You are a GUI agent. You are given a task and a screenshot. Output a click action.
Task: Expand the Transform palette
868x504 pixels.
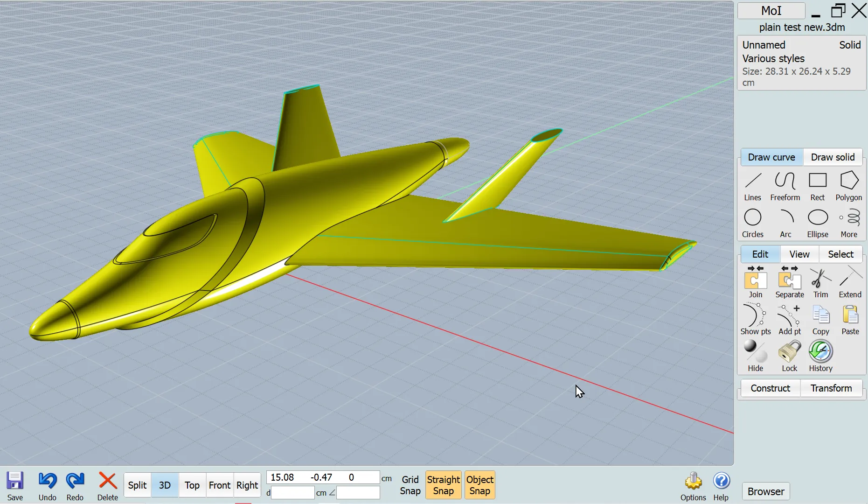(x=831, y=388)
